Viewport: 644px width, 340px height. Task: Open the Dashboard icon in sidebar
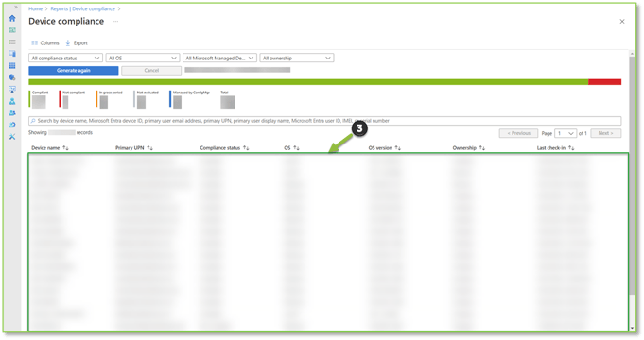pyautogui.click(x=12, y=30)
